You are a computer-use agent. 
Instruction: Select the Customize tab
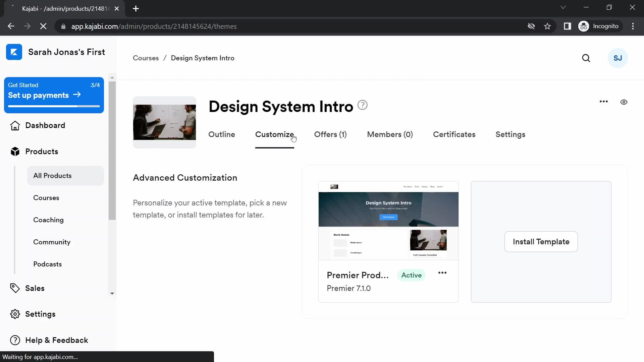click(274, 134)
